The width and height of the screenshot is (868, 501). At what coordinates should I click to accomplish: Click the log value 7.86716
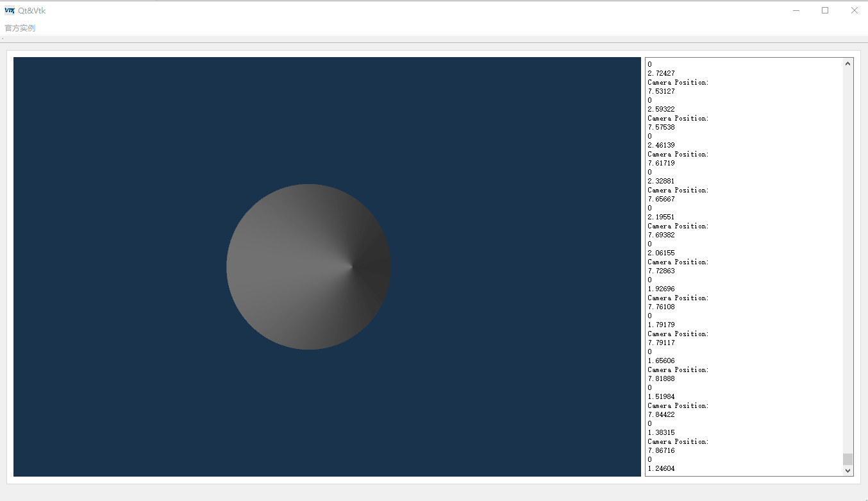coord(661,451)
